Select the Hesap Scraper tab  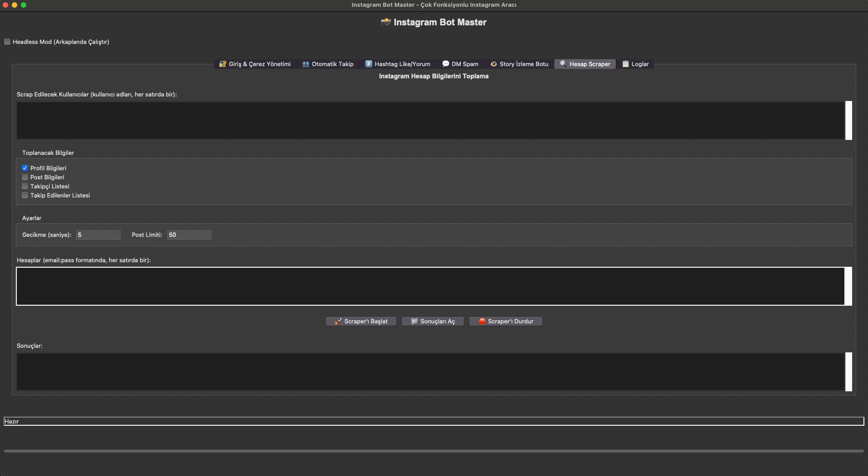click(x=585, y=64)
